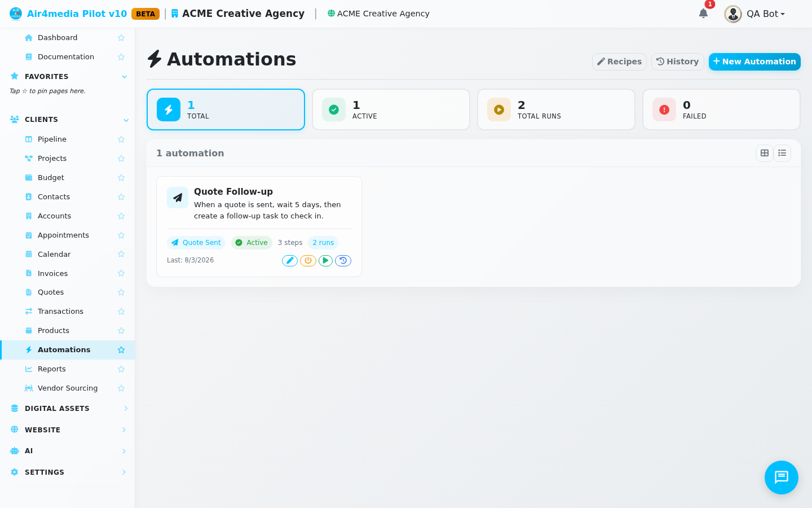The width and height of the screenshot is (812, 508).
Task: Click the New Automation button
Action: [x=754, y=62]
